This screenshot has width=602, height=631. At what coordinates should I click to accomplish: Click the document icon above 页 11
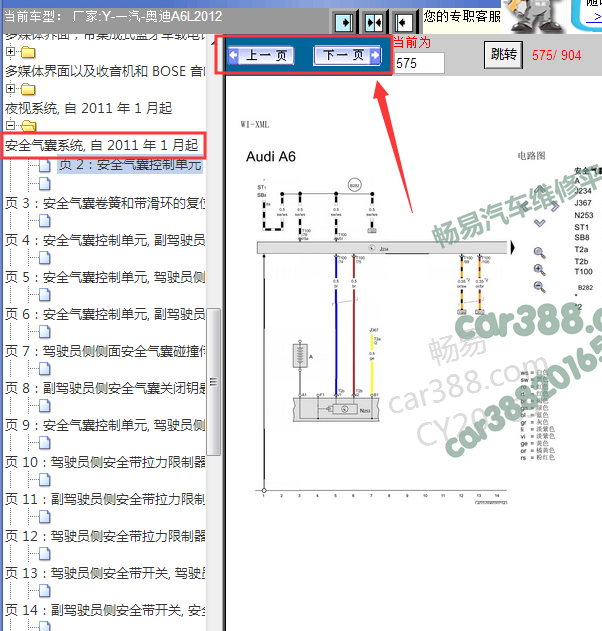coord(45,480)
